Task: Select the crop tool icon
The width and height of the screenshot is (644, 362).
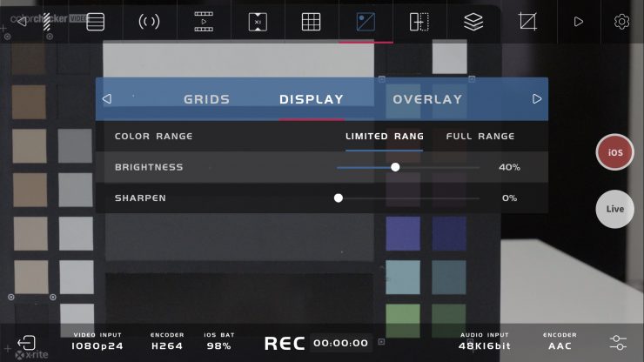Action: (527, 22)
